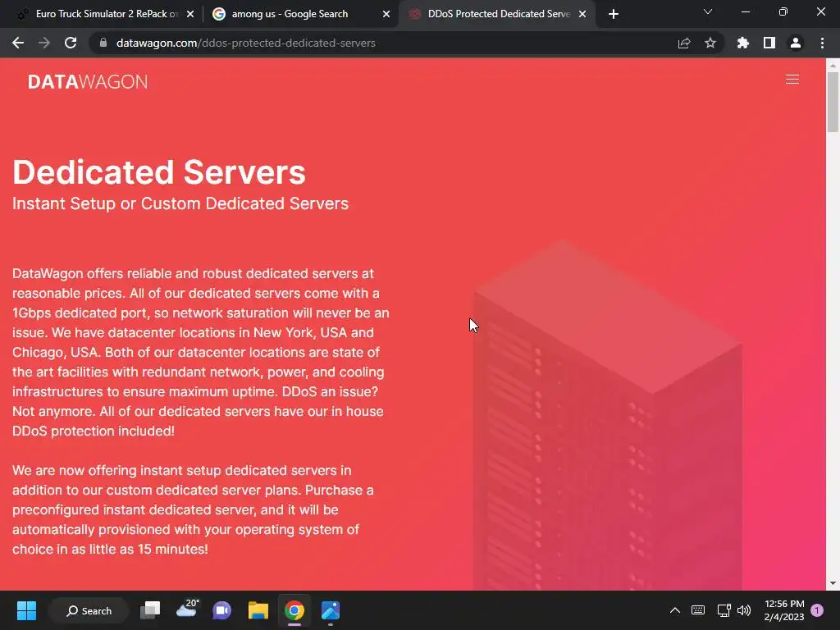The width and height of the screenshot is (840, 630).
Task: Click the page vertical scrollbar thumb
Action: 833,102
